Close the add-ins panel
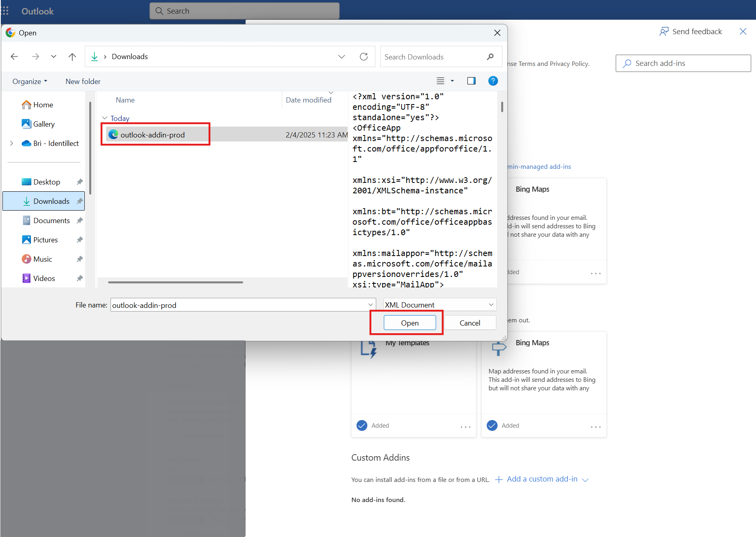 743,31
